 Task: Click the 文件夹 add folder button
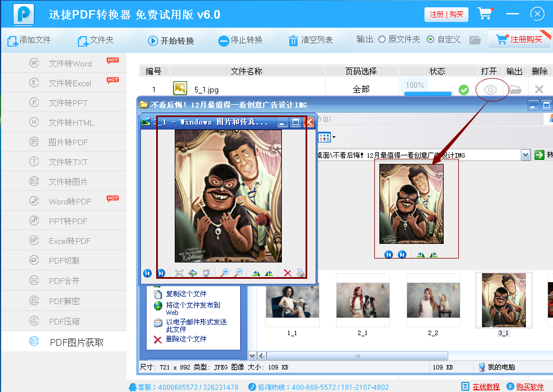point(96,41)
